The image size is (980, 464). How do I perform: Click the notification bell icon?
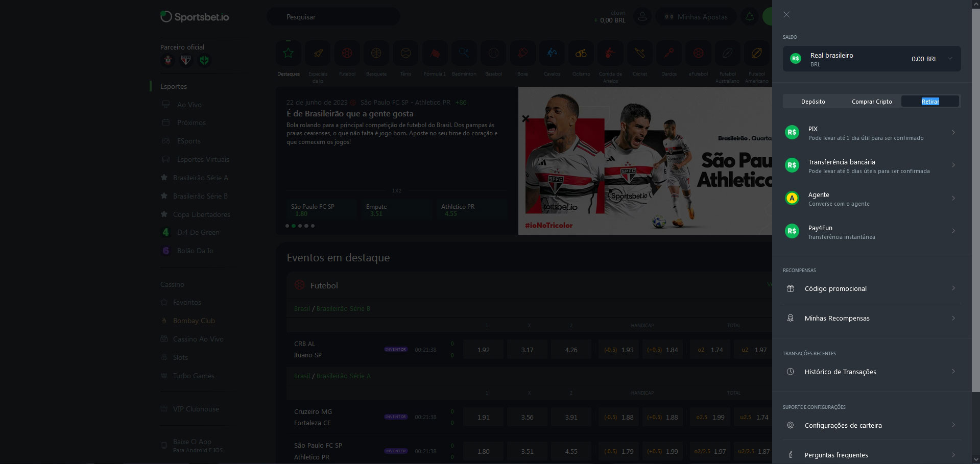click(749, 17)
